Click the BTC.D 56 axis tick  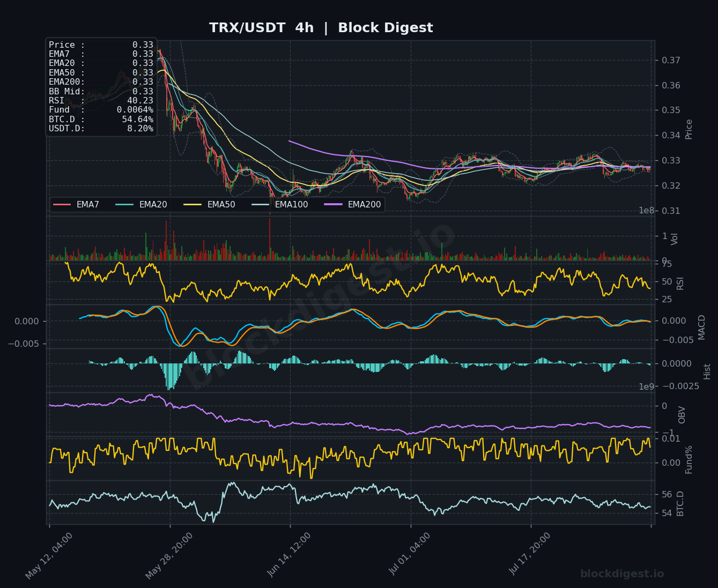667,494
